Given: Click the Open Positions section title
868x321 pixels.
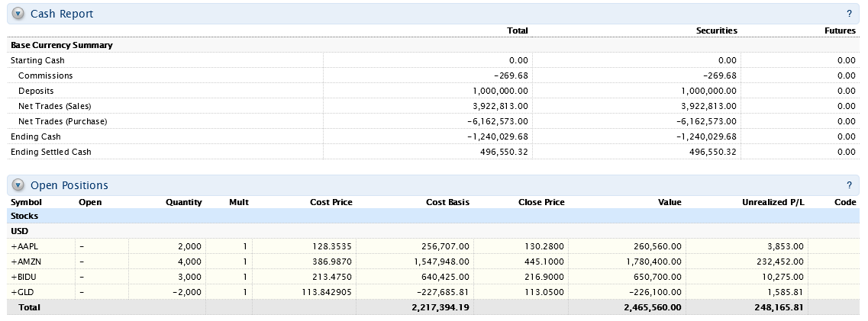Looking at the screenshot, I should pos(69,185).
